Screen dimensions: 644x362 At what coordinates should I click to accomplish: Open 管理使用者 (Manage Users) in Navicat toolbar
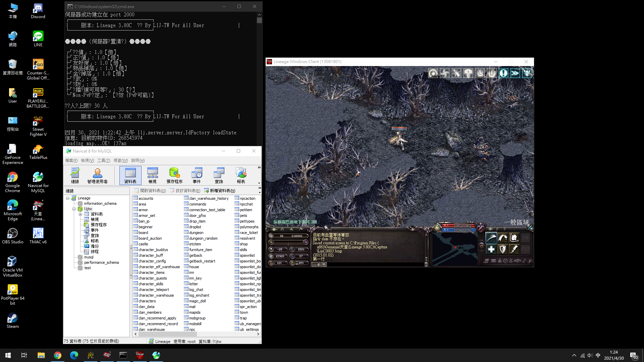97,175
